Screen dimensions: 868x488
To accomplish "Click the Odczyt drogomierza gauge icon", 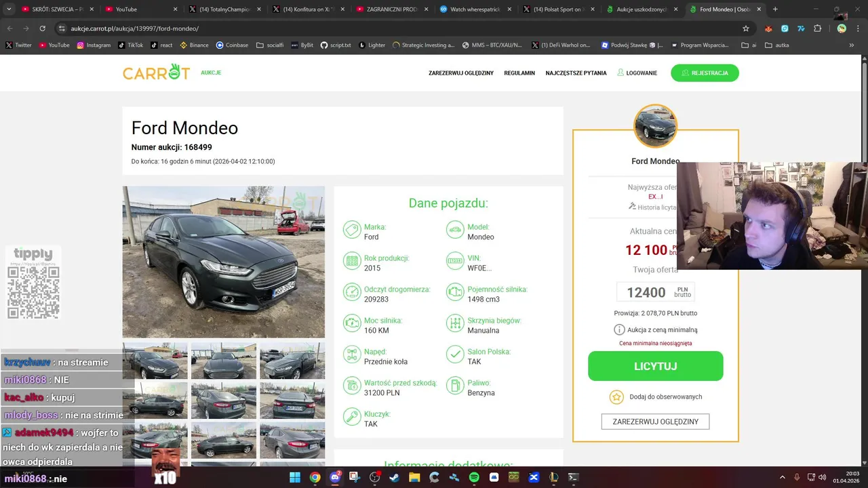I will (352, 293).
